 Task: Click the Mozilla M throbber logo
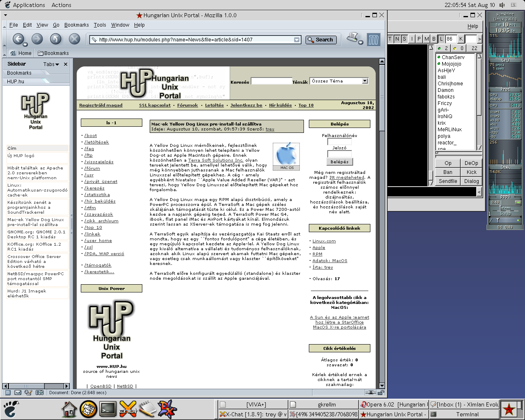(373, 40)
